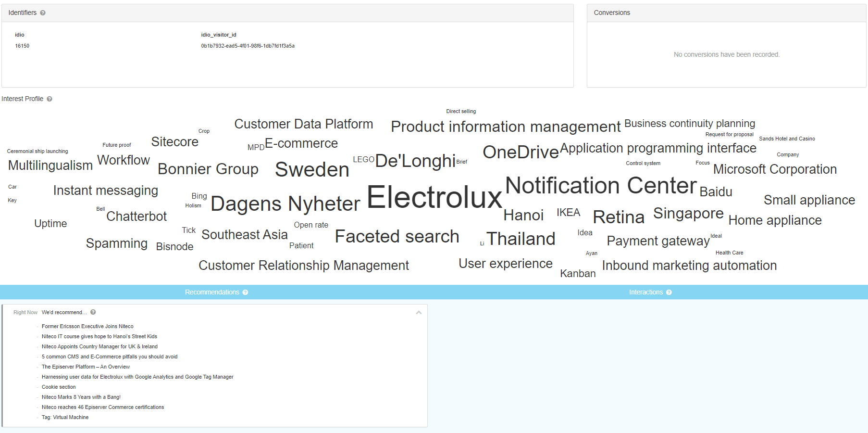Open the Cookie section recommendation
Screen dimensions: 868x433
59,387
